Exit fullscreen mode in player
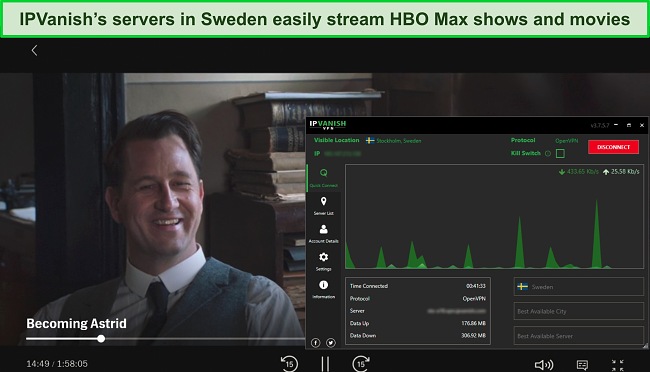 [x=617, y=365]
